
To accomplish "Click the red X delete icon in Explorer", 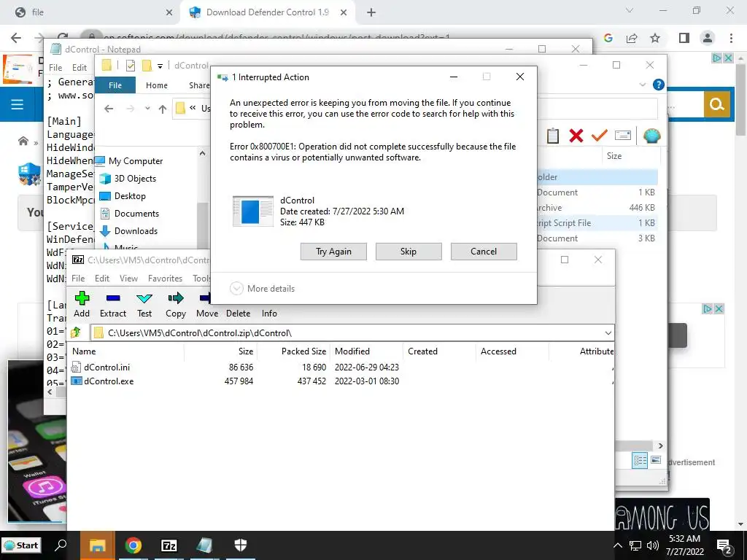I will (576, 136).
